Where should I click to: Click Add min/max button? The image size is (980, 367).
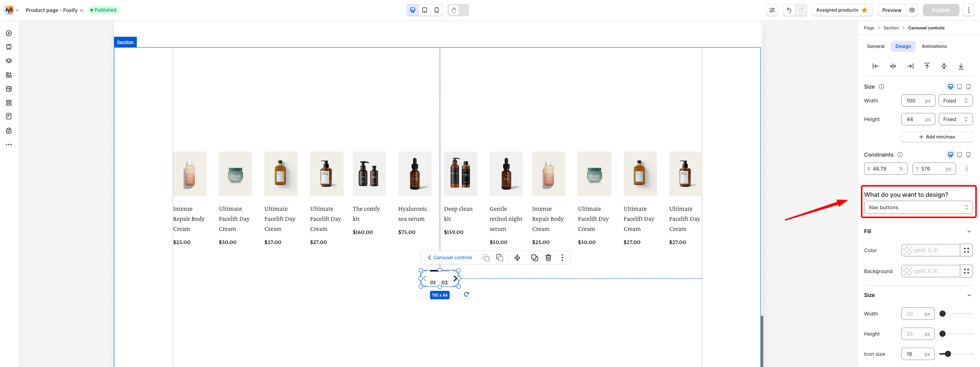pos(937,137)
